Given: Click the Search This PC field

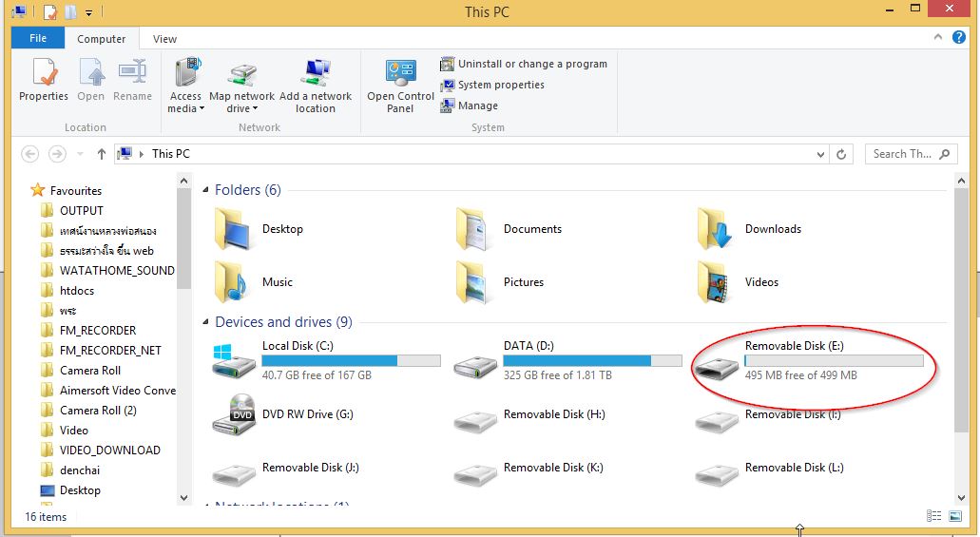Looking at the screenshot, I should [x=901, y=154].
